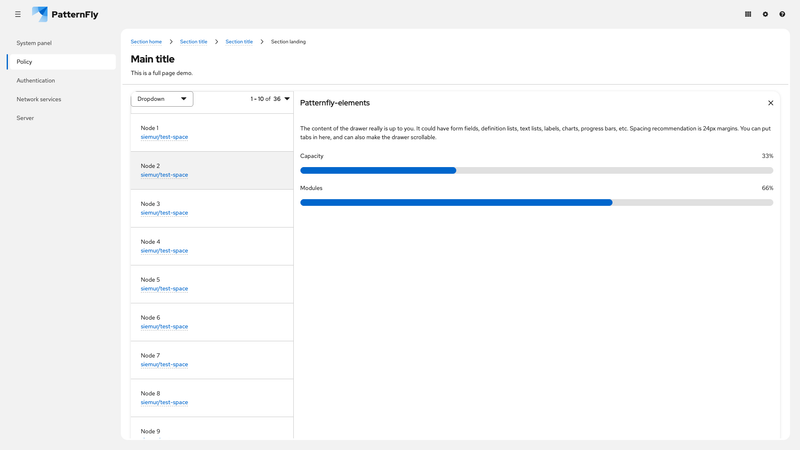This screenshot has height=450, width=800.
Task: Close the Patternfly-elements drawer panel
Action: [x=770, y=103]
